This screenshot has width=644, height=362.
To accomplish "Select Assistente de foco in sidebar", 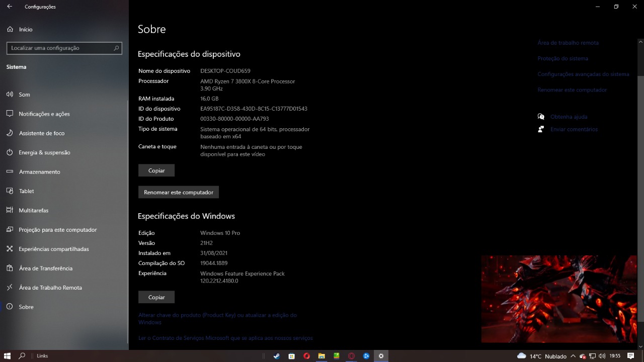I will point(41,133).
